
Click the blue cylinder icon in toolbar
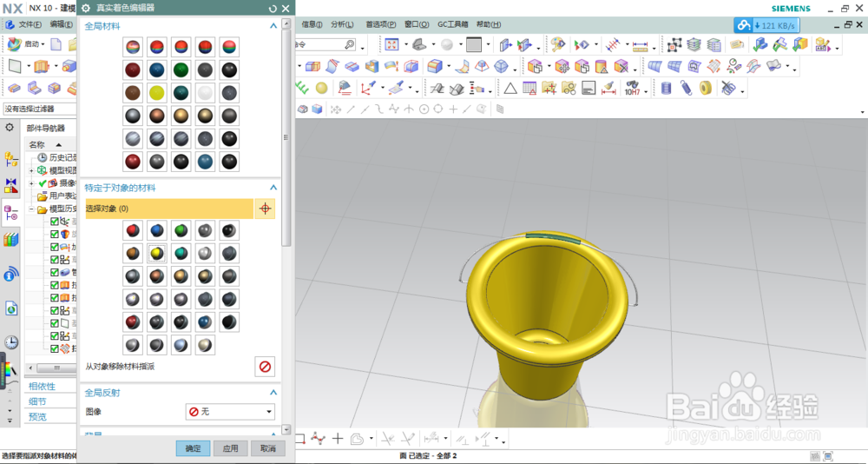[667, 88]
